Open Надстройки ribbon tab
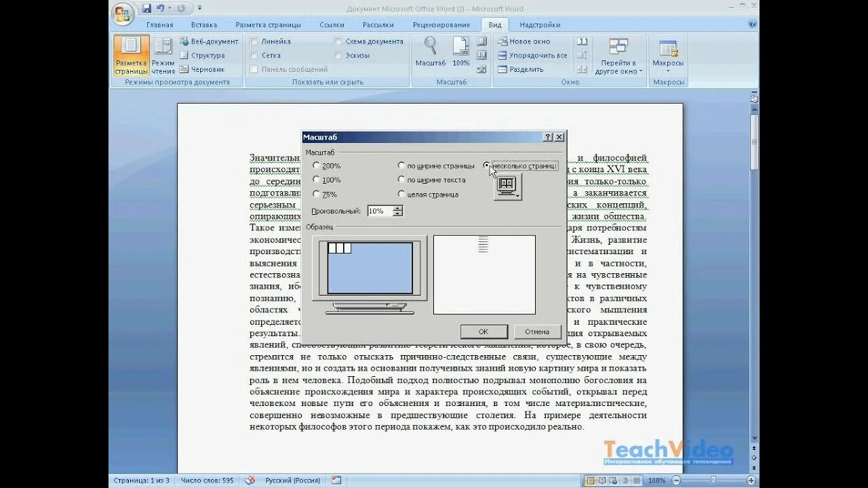 point(540,24)
